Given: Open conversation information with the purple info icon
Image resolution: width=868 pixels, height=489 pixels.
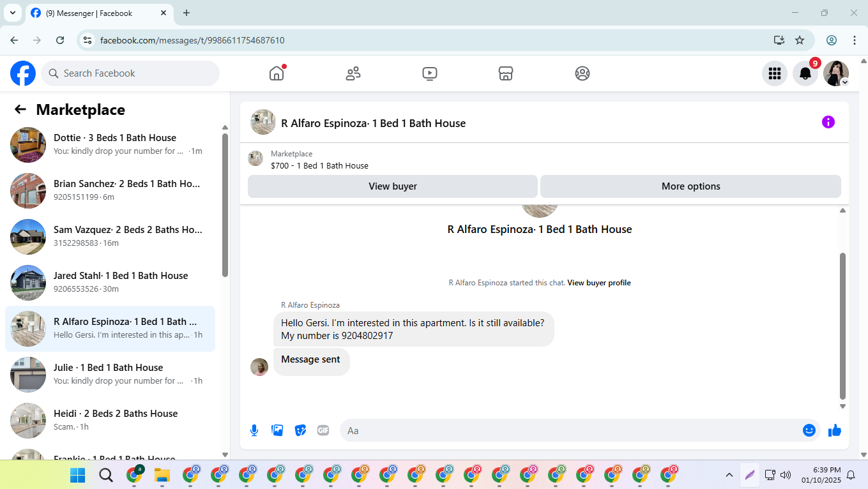Looking at the screenshot, I should point(828,122).
